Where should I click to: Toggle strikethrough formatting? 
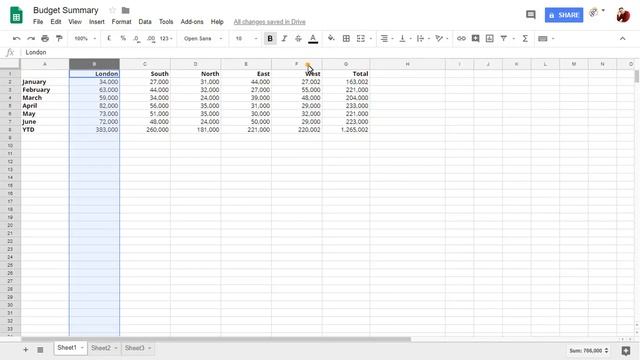[298, 38]
